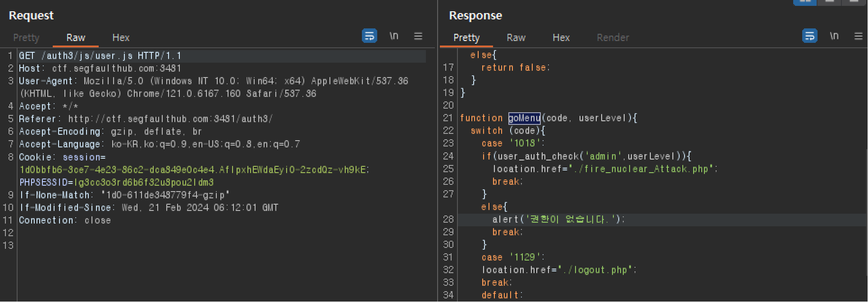
Task: Show non-printable \n characters in Request
Action: 394,36
